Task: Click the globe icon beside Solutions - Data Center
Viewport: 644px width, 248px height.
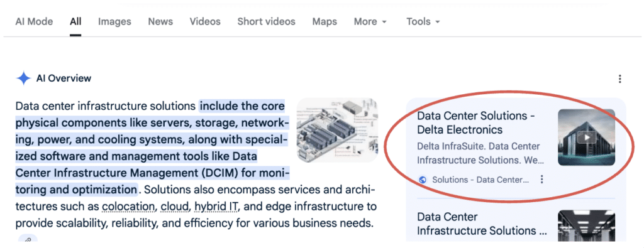Action: coord(423,180)
